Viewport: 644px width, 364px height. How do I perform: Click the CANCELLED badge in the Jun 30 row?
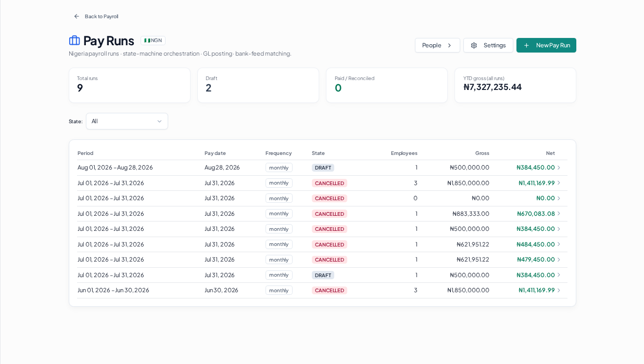pos(330,290)
